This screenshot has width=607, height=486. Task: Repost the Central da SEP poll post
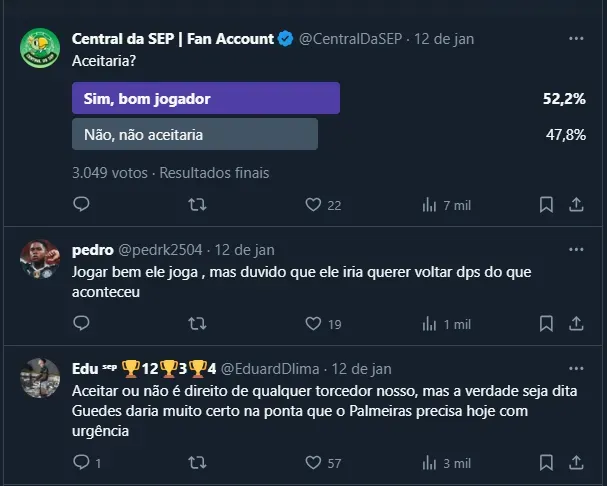(198, 204)
